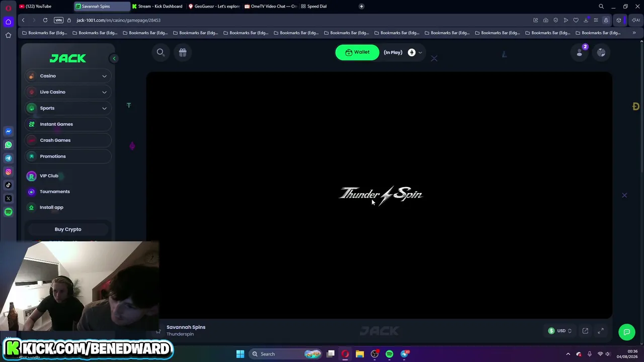Go to Crash Games
The height and width of the screenshot is (362, 644).
pyautogui.click(x=68, y=140)
